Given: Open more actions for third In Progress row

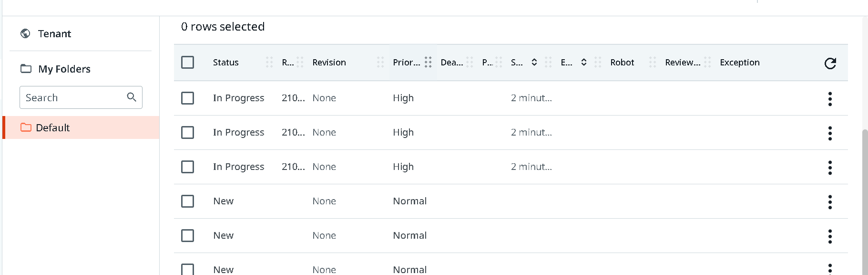Looking at the screenshot, I should coord(830,168).
